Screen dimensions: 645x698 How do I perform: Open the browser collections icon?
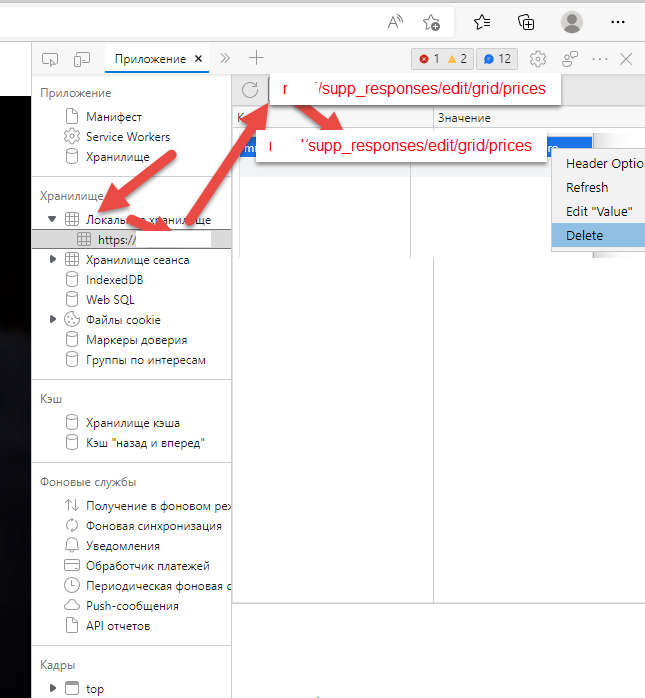[x=526, y=22]
